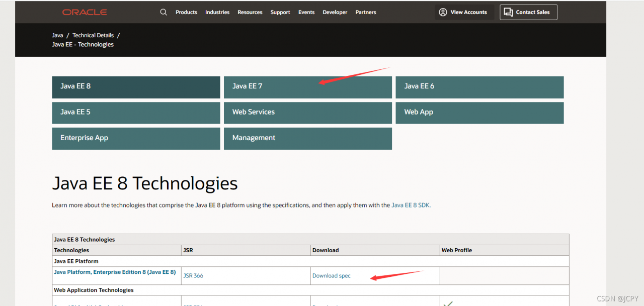This screenshot has height=306, width=644.
Task: Click the Java EE 8 Technologies table caption
Action: point(310,240)
